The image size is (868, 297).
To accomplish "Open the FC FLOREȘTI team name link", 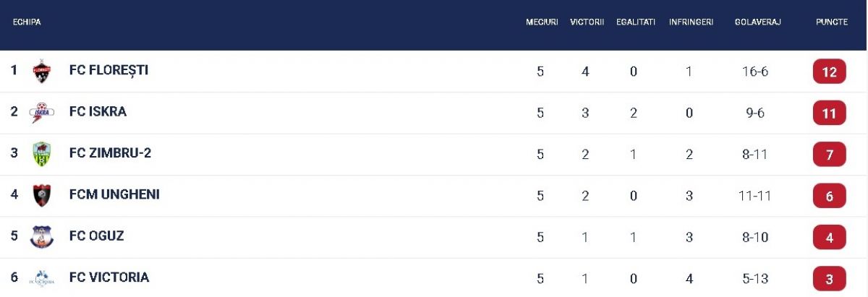I will pos(109,71).
